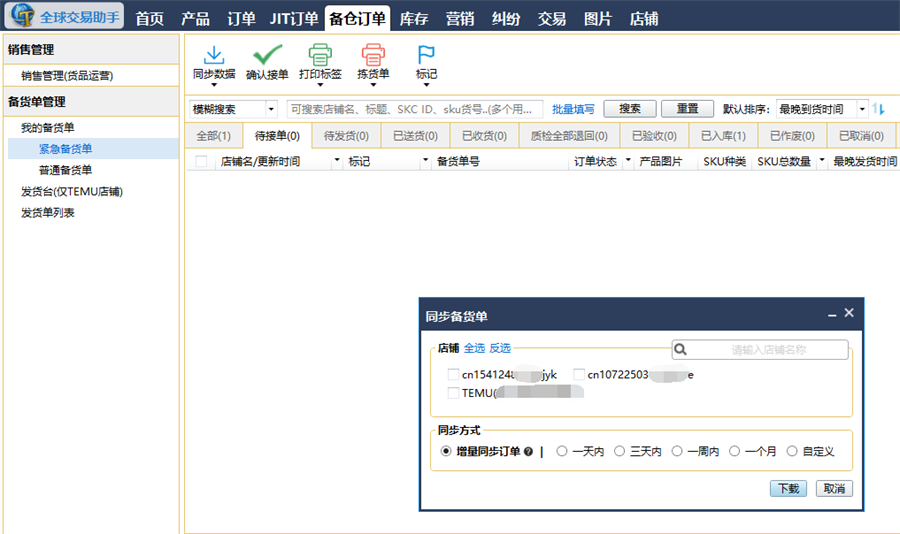Open 发货台(仅TEMU店铺) in sidebar
Screen dimensions: 900x534
click(x=72, y=191)
